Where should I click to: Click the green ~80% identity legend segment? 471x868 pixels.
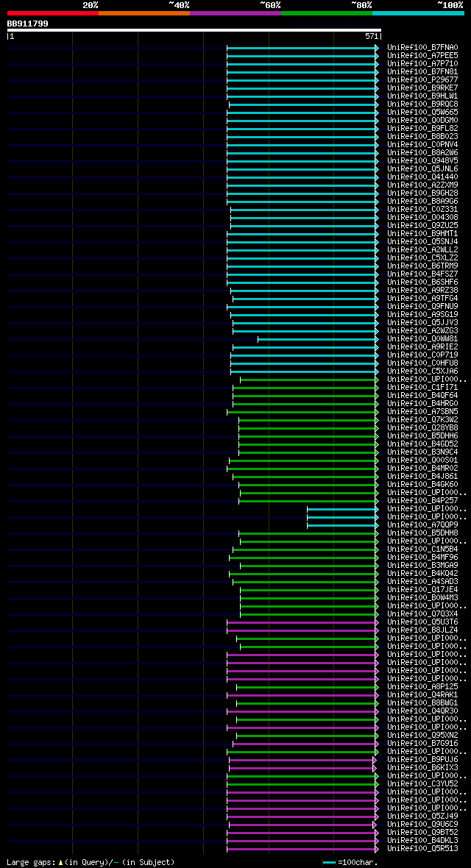pos(327,13)
